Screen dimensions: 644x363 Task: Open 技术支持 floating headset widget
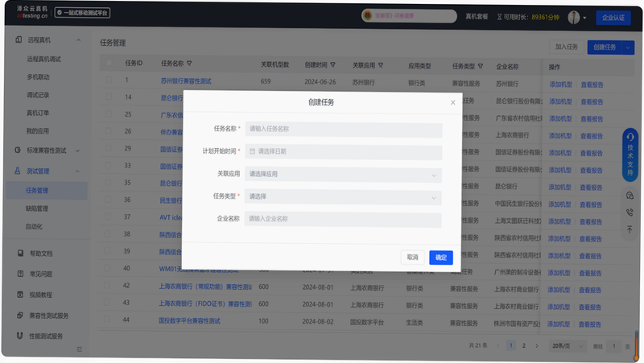click(x=630, y=155)
